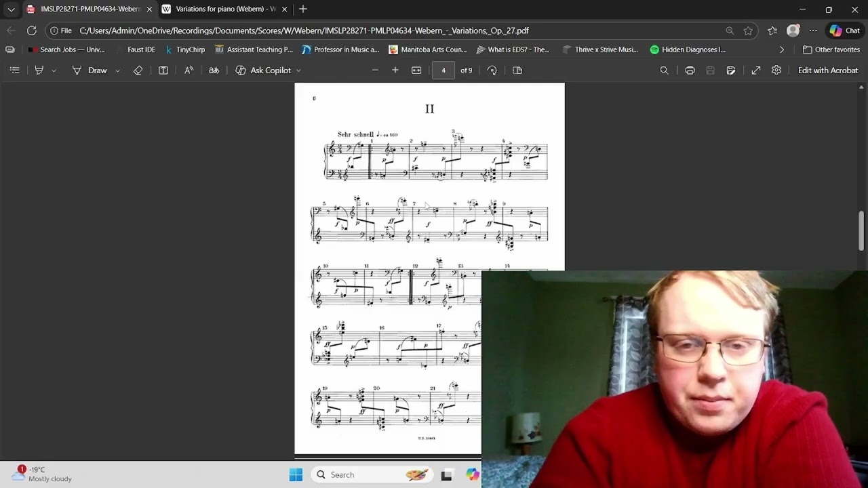Click the Translate icon

214,70
